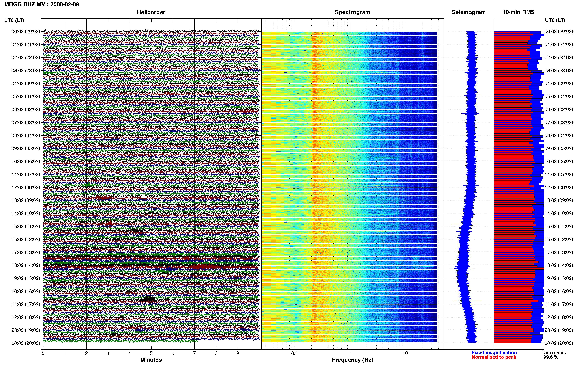Select the "Spectrogram" panel heading

[x=352, y=12]
